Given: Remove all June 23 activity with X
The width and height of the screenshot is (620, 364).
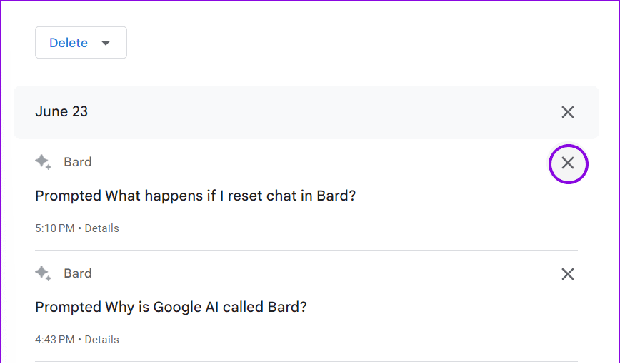Looking at the screenshot, I should pos(568,112).
